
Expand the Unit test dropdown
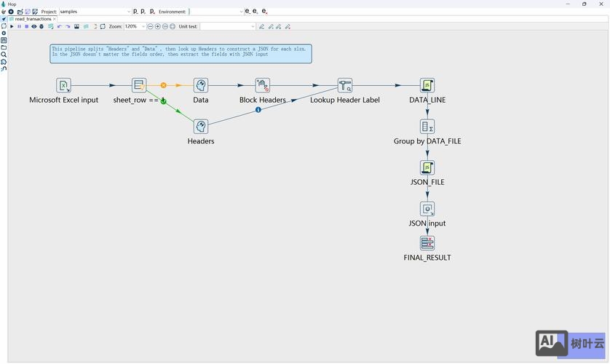tap(253, 26)
